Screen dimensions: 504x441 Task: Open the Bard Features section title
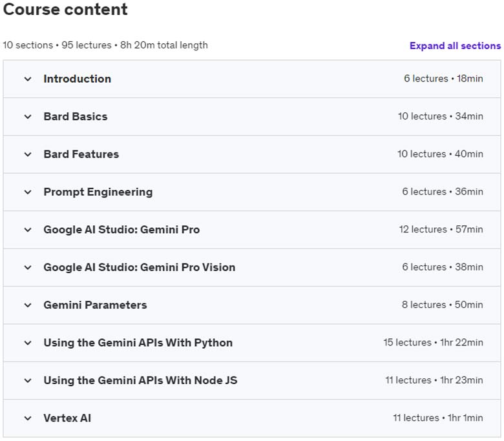(x=81, y=154)
